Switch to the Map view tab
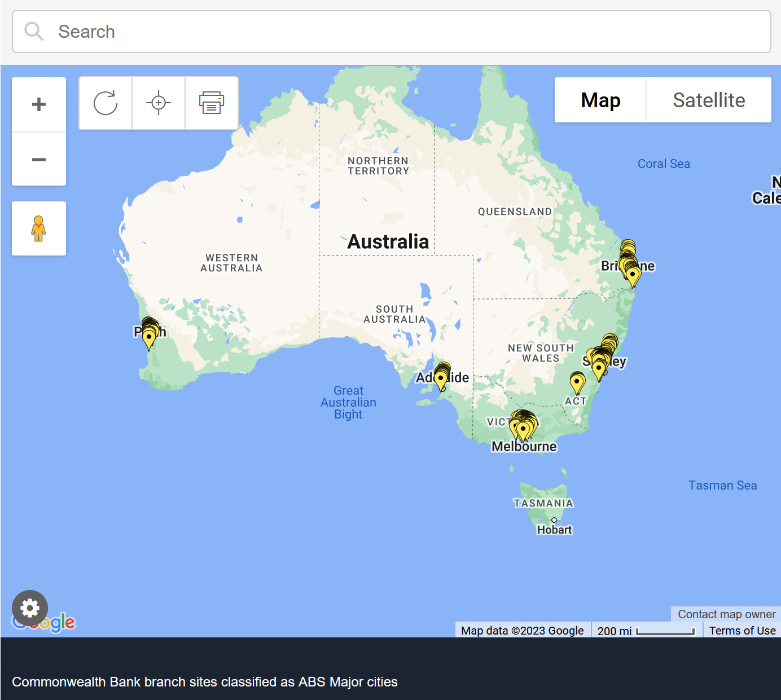 click(x=600, y=100)
